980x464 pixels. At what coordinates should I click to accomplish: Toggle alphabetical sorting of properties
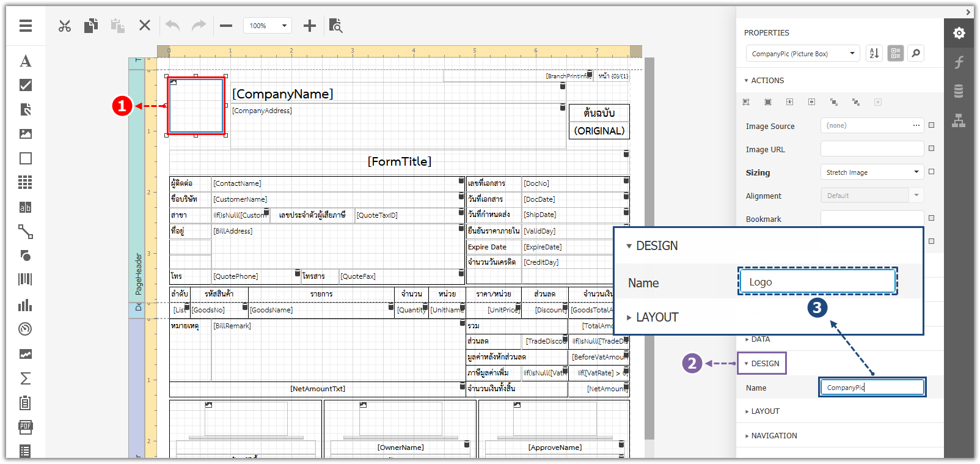(874, 54)
